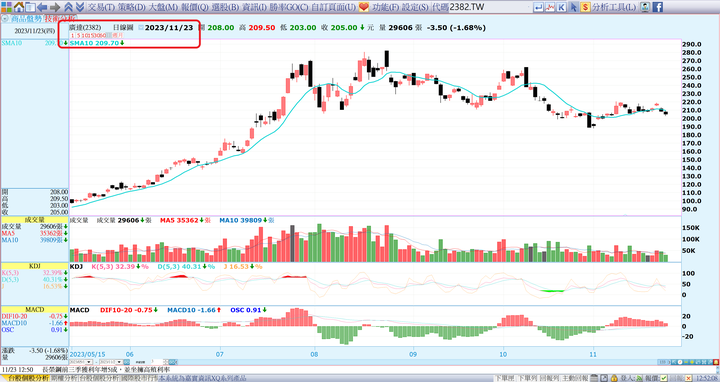
Task: Open 策略(D) menu
Action: click(x=132, y=7)
